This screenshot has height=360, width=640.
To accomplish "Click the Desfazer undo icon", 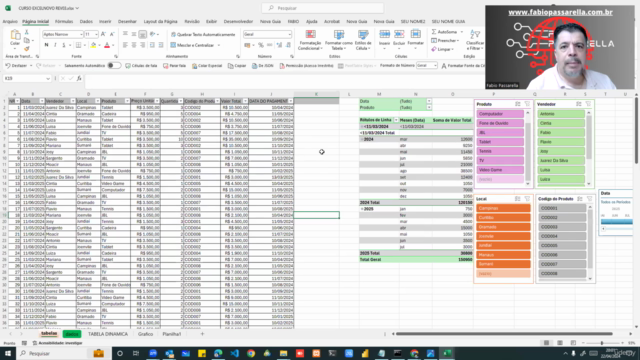I will [8, 66].
